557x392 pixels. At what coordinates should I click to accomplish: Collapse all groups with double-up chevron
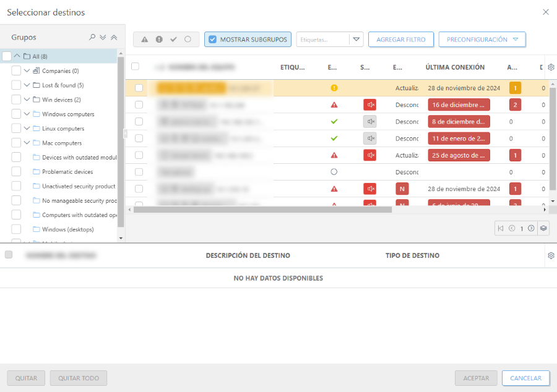[x=114, y=38]
